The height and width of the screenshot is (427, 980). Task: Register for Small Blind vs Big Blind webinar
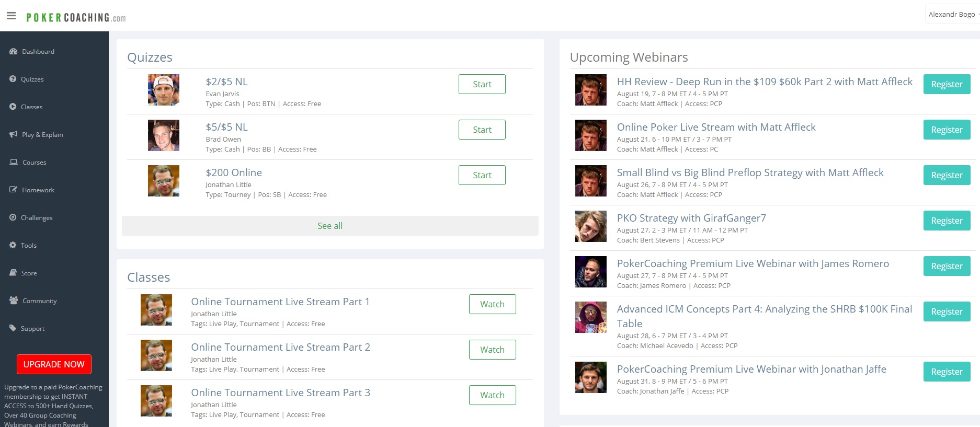pyautogui.click(x=947, y=175)
